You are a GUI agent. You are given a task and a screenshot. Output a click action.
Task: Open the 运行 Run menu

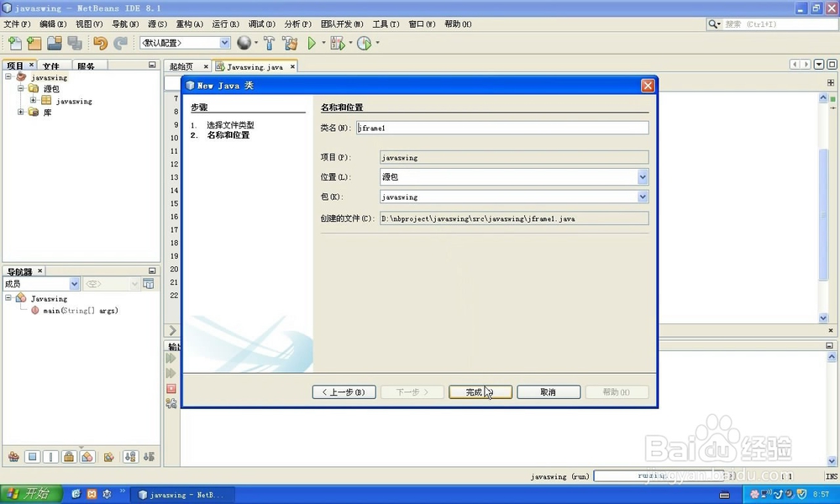tap(225, 24)
